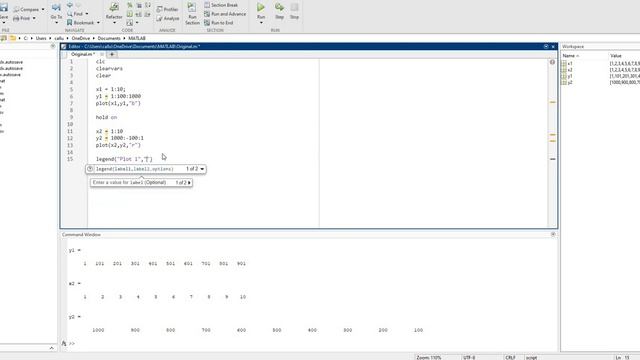Open the Command Window actions menu
640x360 pixels.
tap(553, 234)
